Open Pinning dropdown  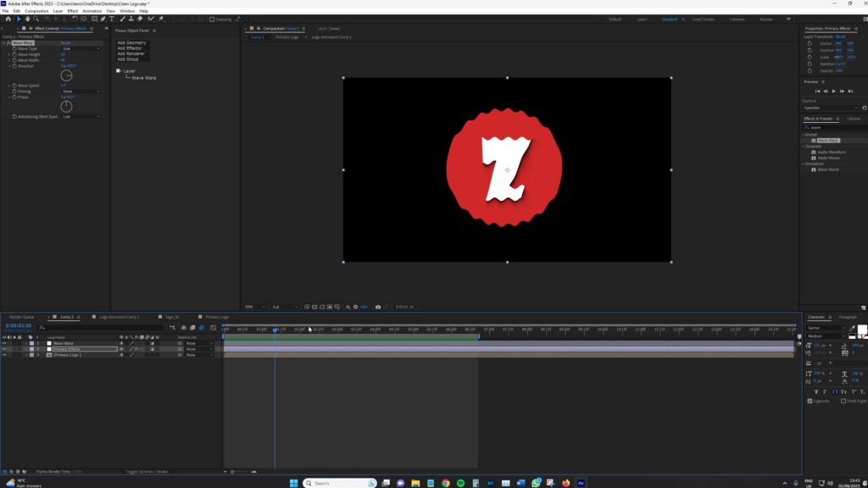[x=81, y=91]
